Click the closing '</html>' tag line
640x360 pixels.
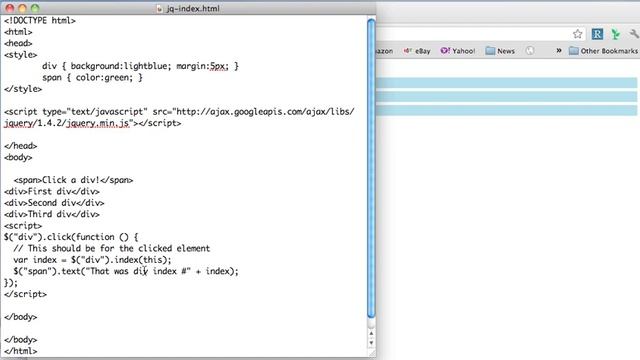click(21, 351)
